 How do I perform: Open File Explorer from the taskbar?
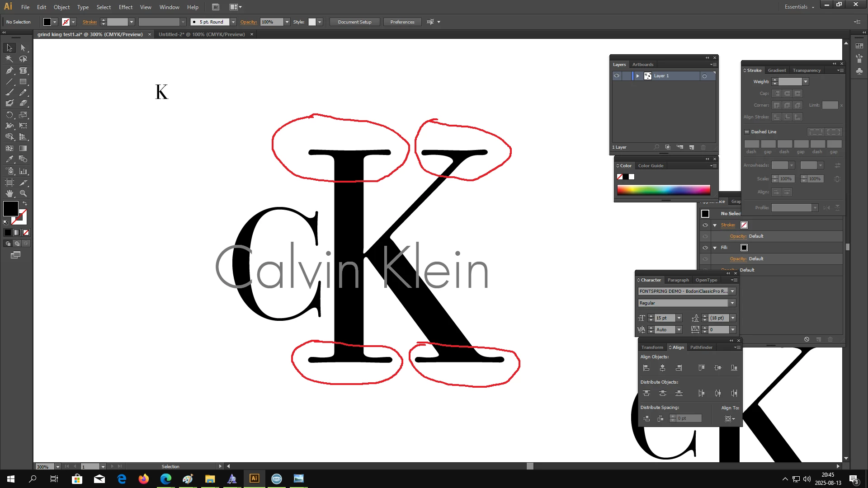[x=210, y=479]
